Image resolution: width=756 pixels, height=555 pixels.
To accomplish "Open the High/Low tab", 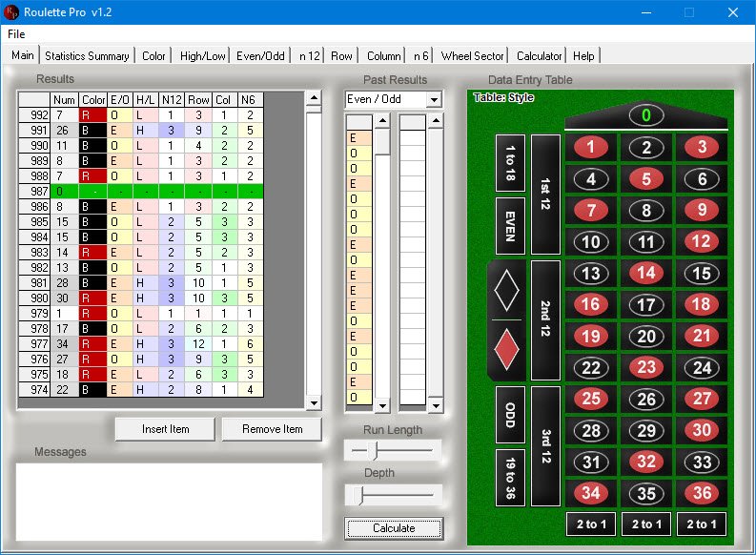I will pos(202,56).
